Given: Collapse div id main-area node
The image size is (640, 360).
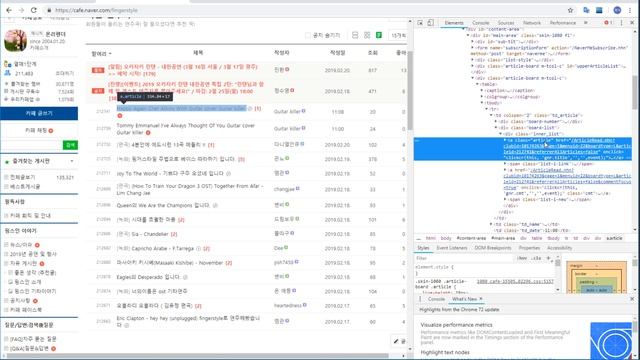Looking at the screenshot, I should pyautogui.click(x=469, y=36).
